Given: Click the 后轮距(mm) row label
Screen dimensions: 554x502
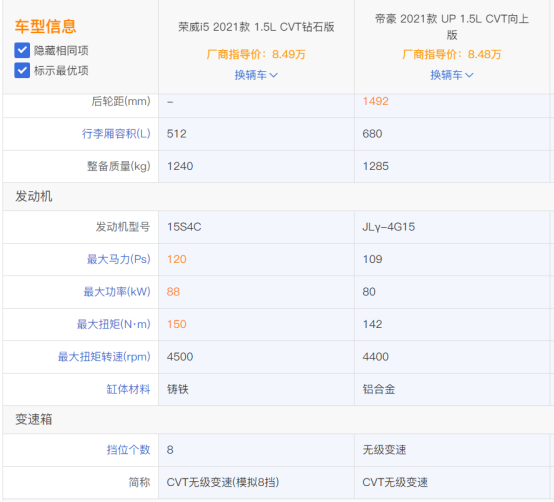Looking at the screenshot, I should (121, 101).
